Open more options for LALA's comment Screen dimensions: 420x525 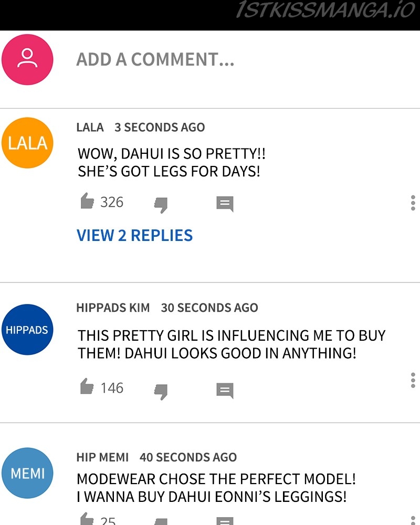click(x=413, y=203)
